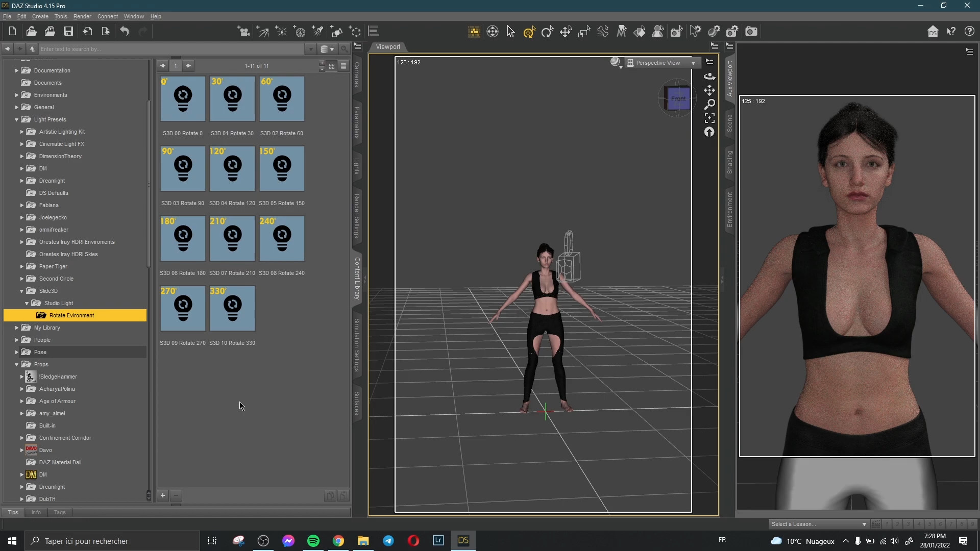The height and width of the screenshot is (551, 980).
Task: Click the search text input field
Action: click(172, 49)
